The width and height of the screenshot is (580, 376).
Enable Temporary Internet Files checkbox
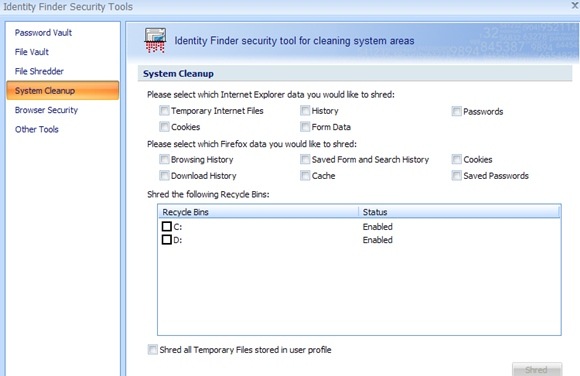[164, 111]
